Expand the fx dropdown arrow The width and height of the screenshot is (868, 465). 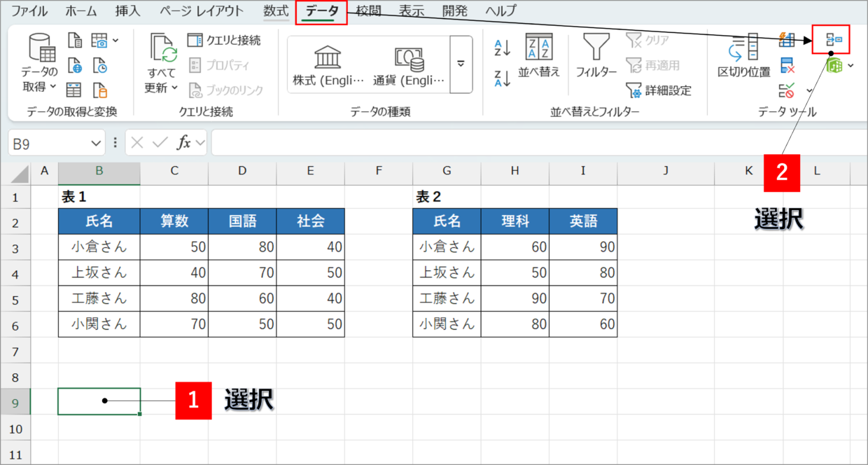201,143
